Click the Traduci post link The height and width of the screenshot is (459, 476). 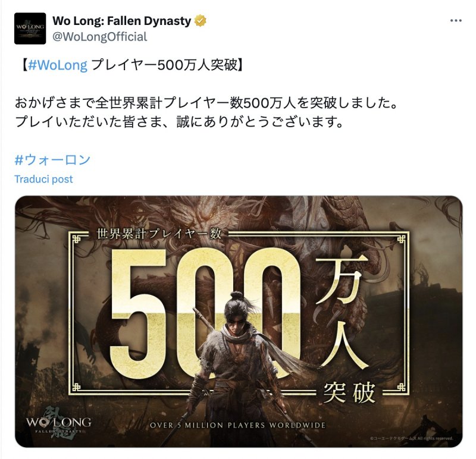[x=43, y=179]
